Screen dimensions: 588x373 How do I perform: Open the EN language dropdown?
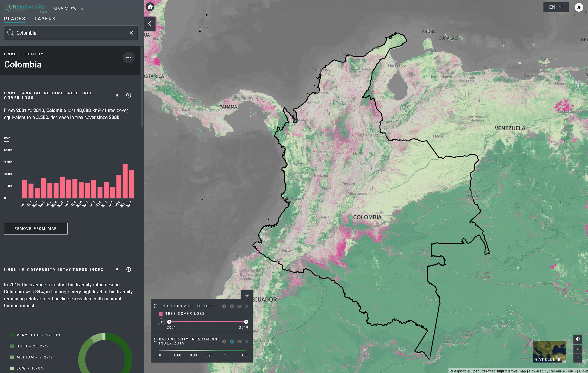coord(556,7)
